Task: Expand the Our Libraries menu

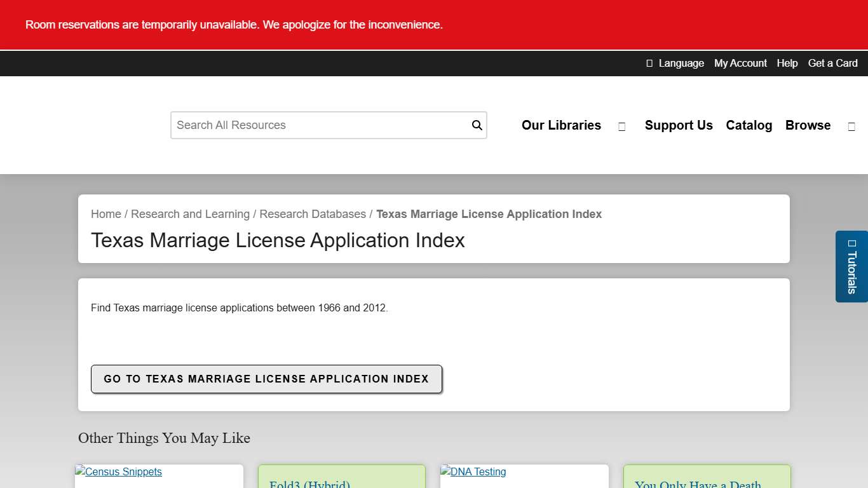Action: click(561, 125)
